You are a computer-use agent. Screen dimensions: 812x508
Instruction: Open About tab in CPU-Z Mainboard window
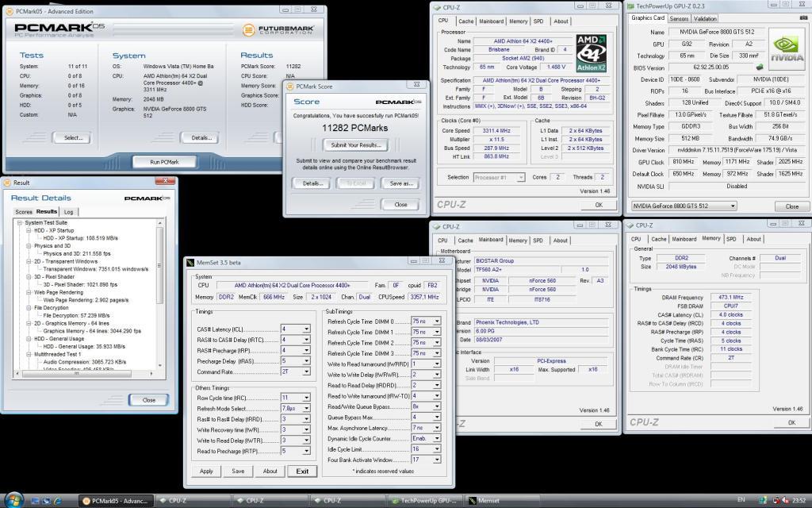(561, 241)
